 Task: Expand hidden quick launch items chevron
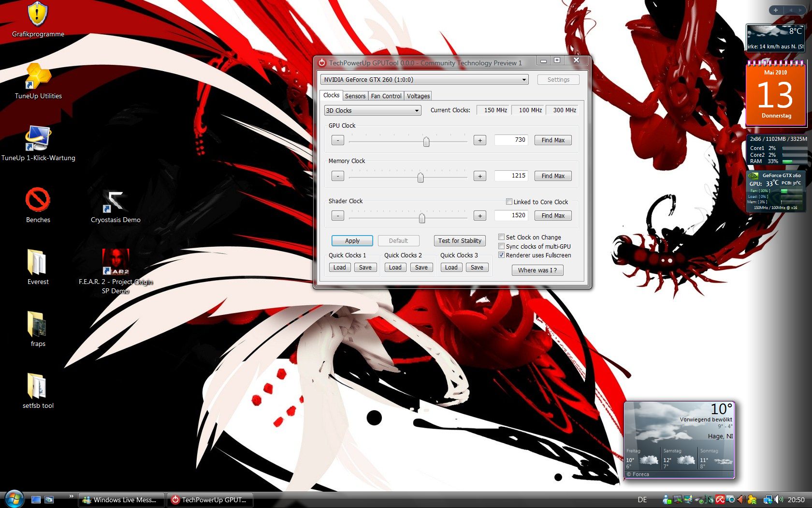(x=72, y=496)
